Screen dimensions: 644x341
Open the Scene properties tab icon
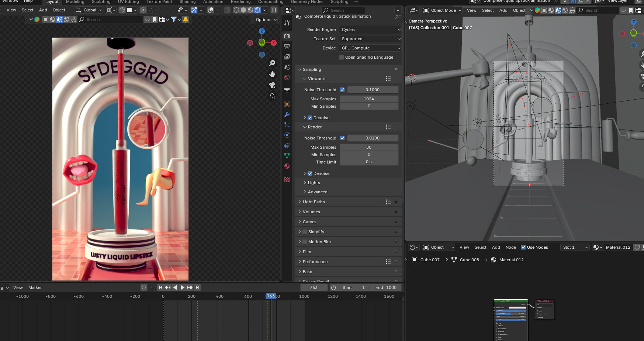[287, 67]
